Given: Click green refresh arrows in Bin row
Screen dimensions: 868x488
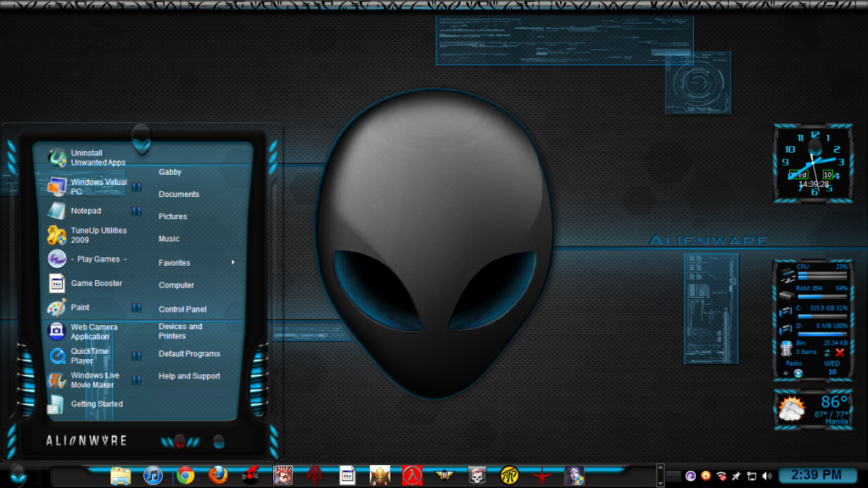Looking at the screenshot, I should [x=827, y=352].
